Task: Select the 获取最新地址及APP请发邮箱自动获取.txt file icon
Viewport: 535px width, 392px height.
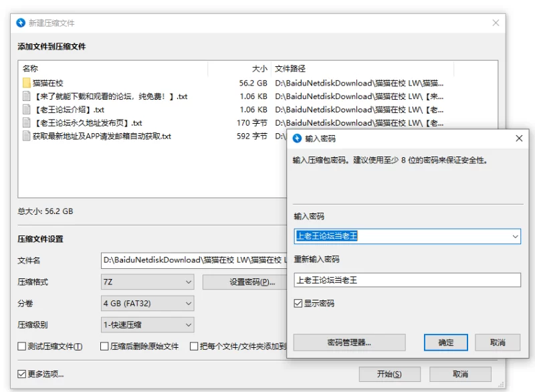Action: click(x=27, y=136)
